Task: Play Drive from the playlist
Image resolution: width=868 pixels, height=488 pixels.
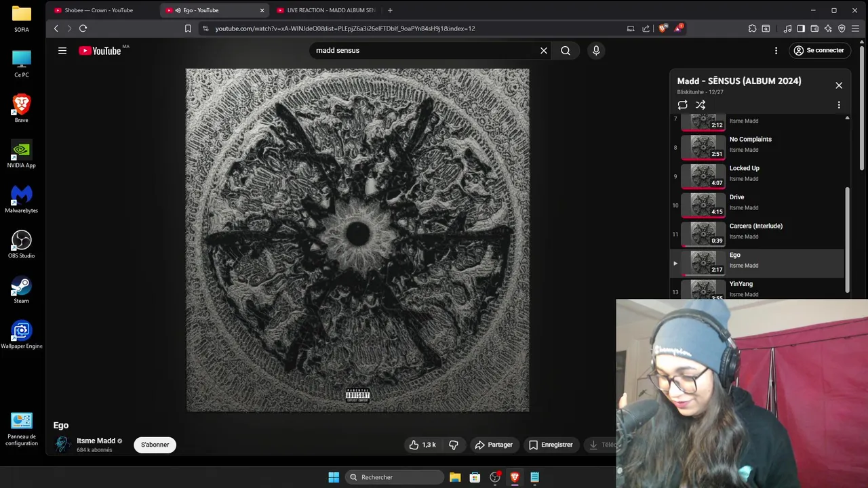Action: (757, 205)
